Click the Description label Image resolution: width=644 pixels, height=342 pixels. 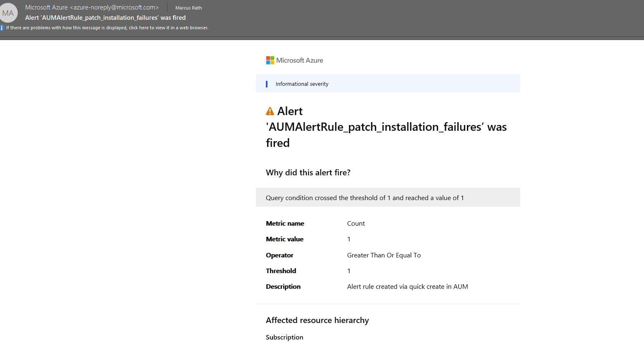283,287
